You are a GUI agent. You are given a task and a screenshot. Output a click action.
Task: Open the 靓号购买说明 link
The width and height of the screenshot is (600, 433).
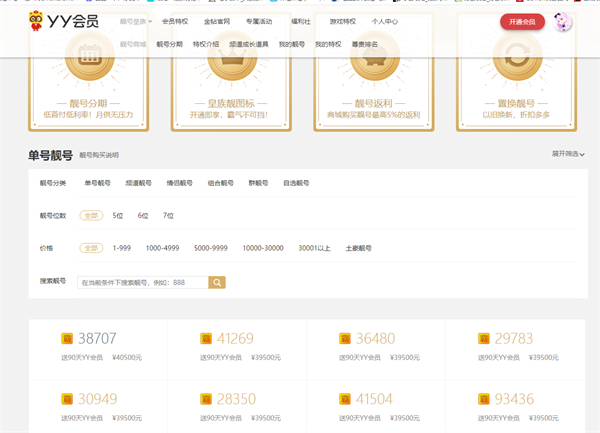pos(99,155)
